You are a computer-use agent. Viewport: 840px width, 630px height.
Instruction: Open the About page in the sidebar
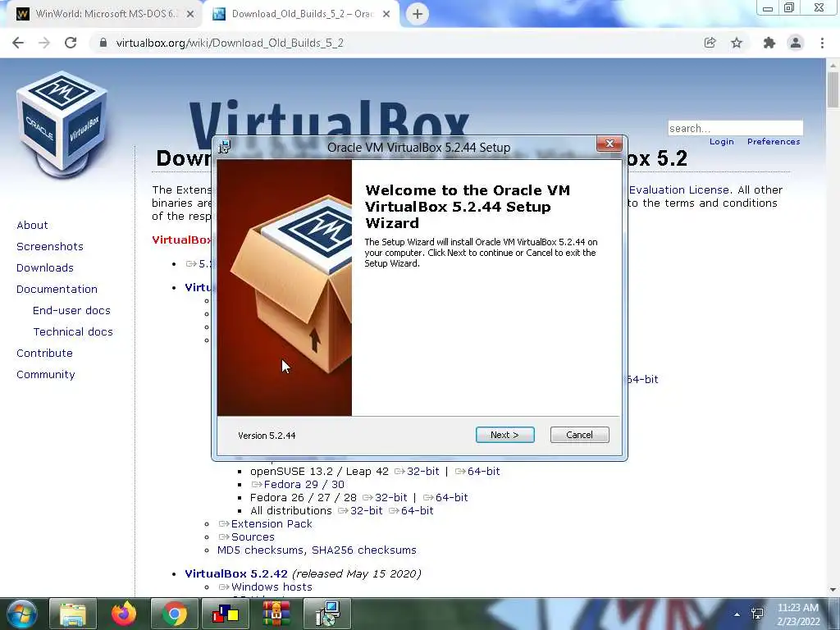tap(32, 225)
